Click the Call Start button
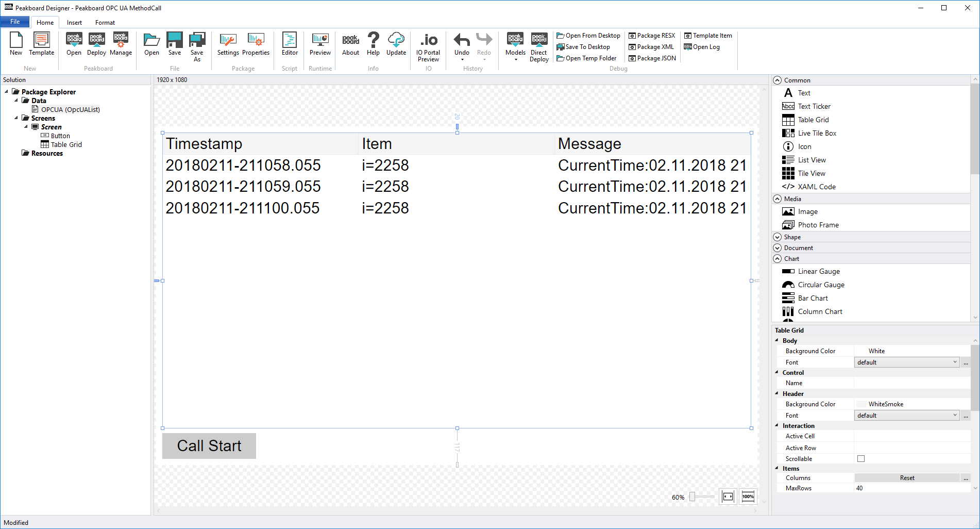The height and width of the screenshot is (529, 980). [209, 446]
